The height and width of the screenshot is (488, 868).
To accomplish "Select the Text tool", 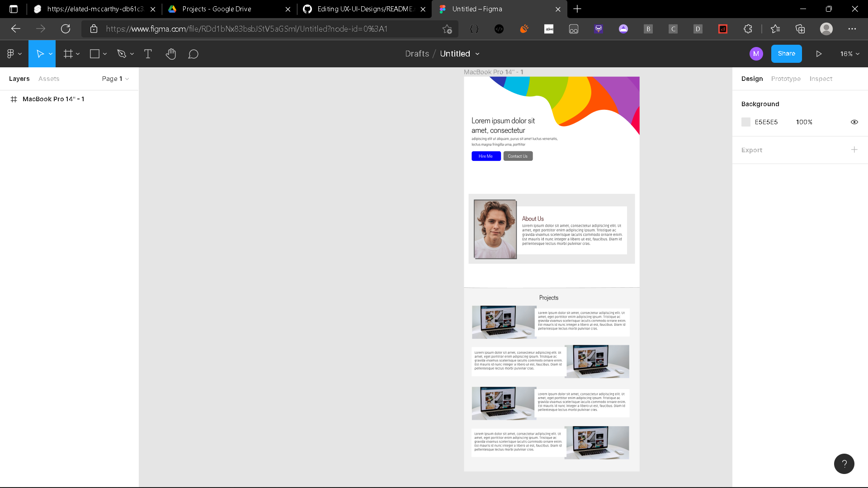I will (148, 54).
